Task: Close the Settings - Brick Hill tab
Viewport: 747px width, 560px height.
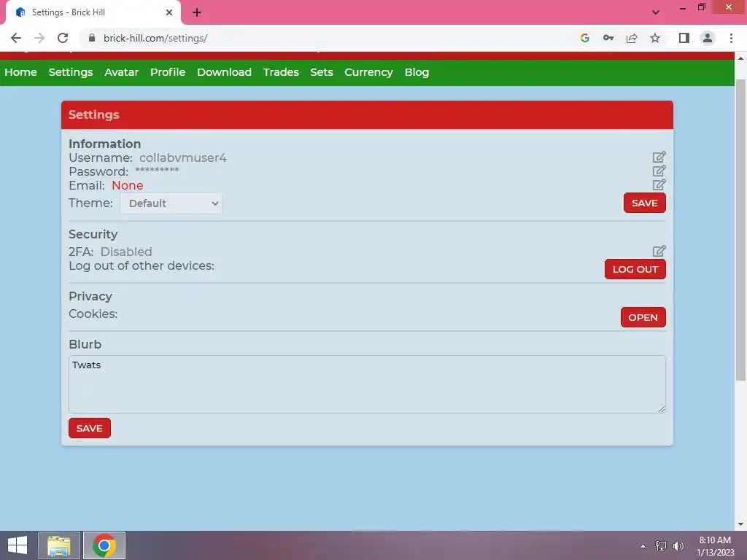Action: click(169, 12)
